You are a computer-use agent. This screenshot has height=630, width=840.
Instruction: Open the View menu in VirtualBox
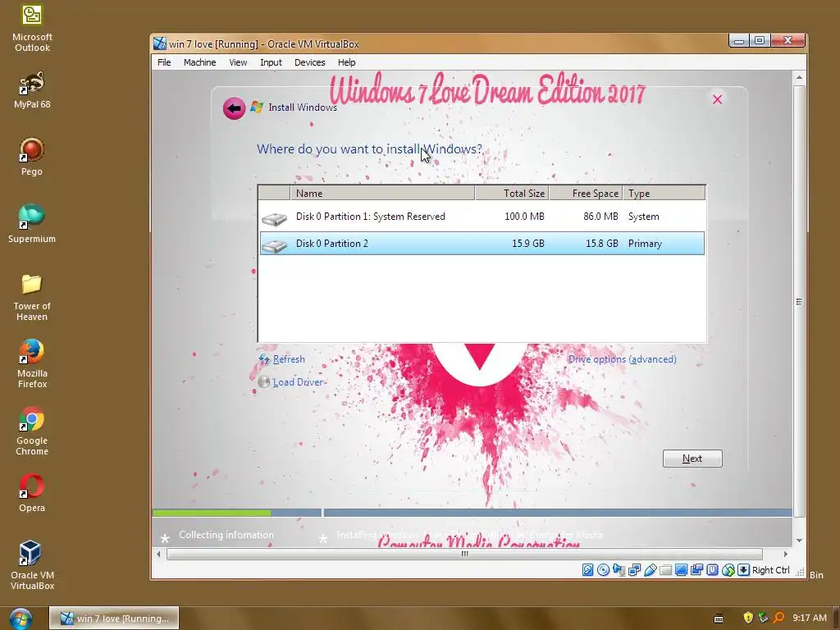[238, 62]
